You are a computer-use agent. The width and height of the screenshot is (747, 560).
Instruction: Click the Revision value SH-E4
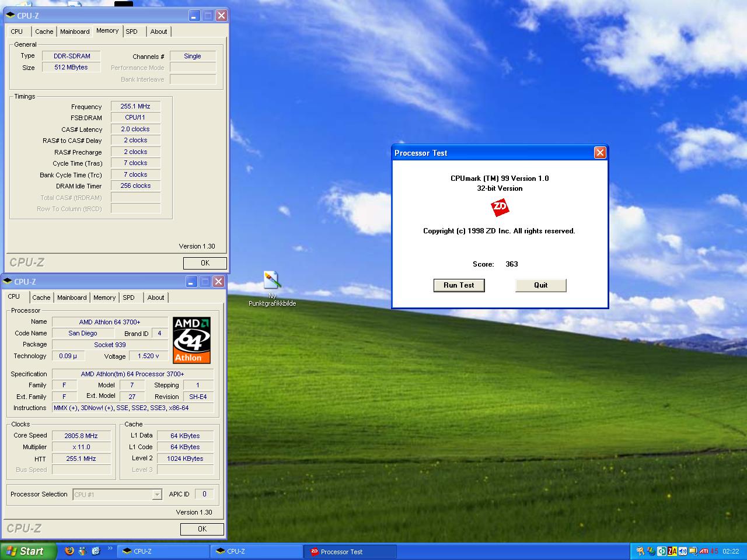click(x=198, y=397)
